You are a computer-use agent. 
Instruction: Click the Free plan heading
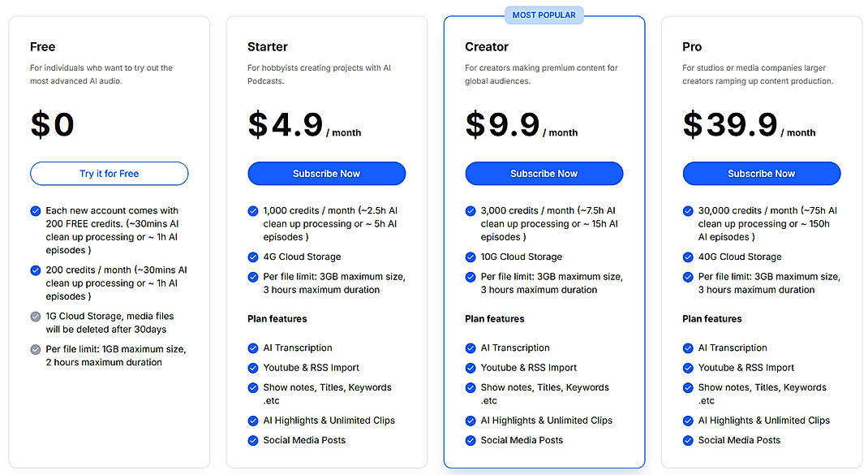[42, 47]
